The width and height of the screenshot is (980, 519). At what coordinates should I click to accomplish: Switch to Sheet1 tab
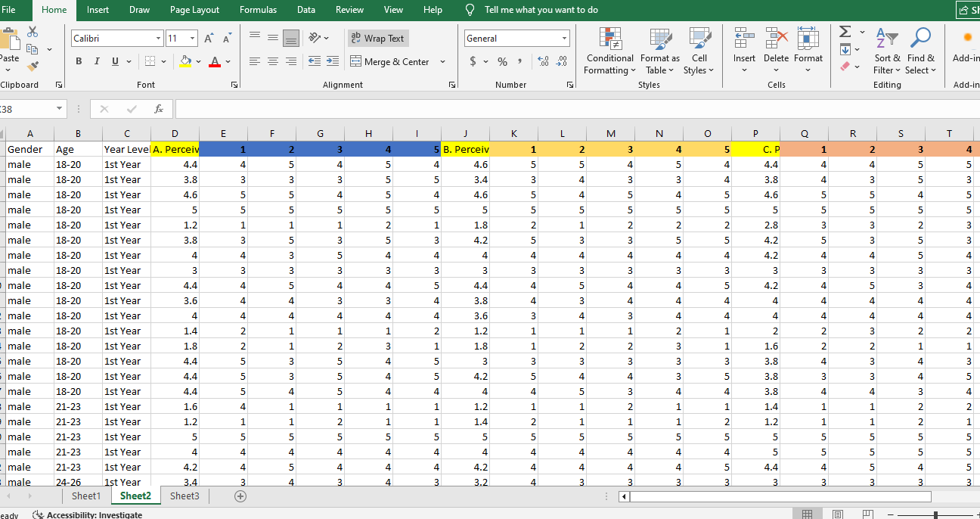[x=86, y=496]
